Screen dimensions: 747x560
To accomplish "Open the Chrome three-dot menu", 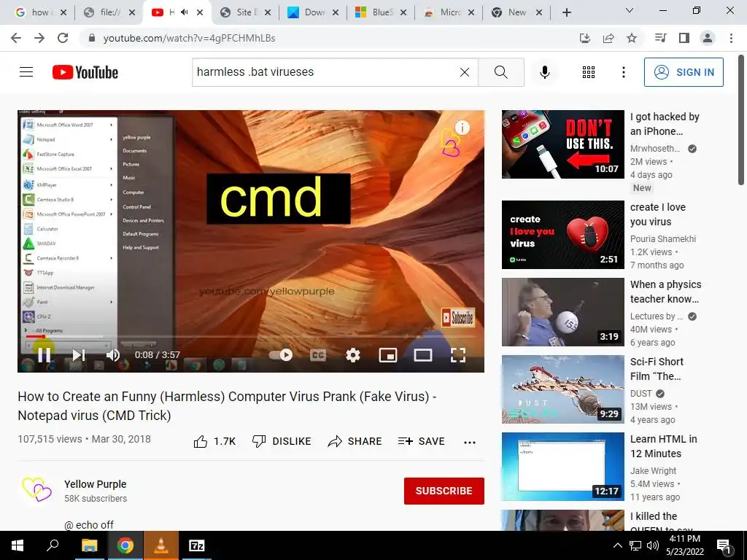I will point(731,38).
